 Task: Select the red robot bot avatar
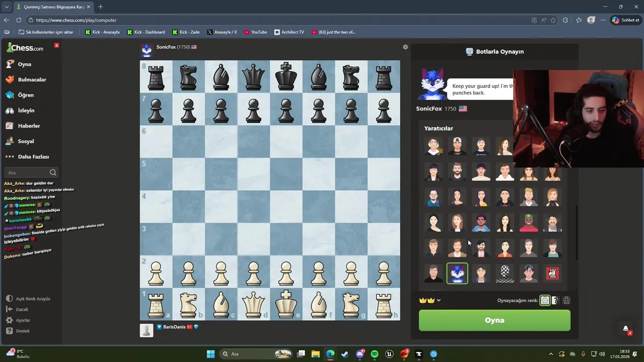click(x=552, y=274)
